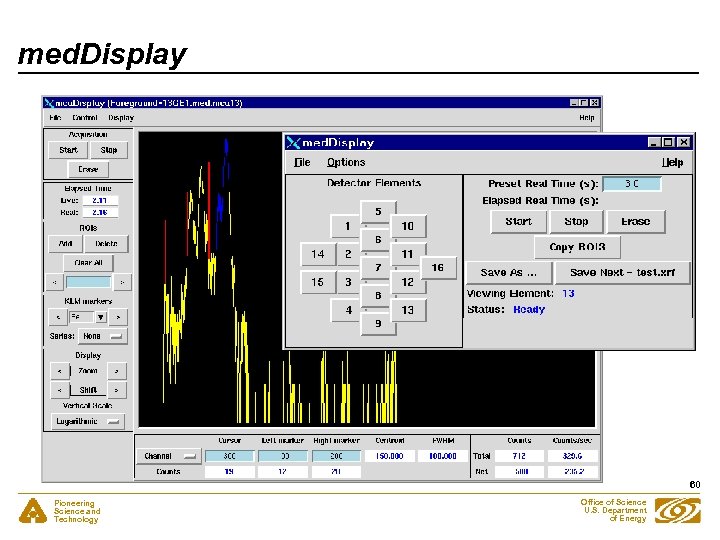Viewport: 720px width, 540px height.
Task: Click the Save As ... button
Action: coord(509,273)
